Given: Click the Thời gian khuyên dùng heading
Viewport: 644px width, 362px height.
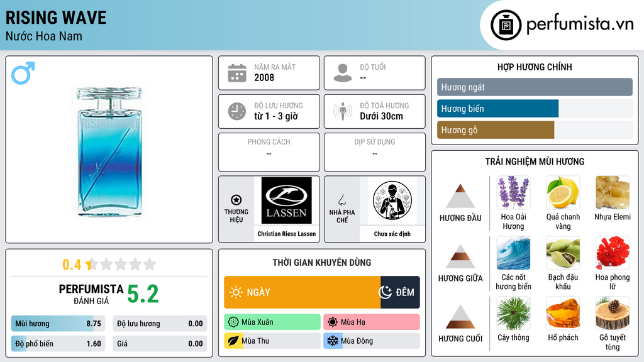Looking at the screenshot, I should click(x=322, y=262).
